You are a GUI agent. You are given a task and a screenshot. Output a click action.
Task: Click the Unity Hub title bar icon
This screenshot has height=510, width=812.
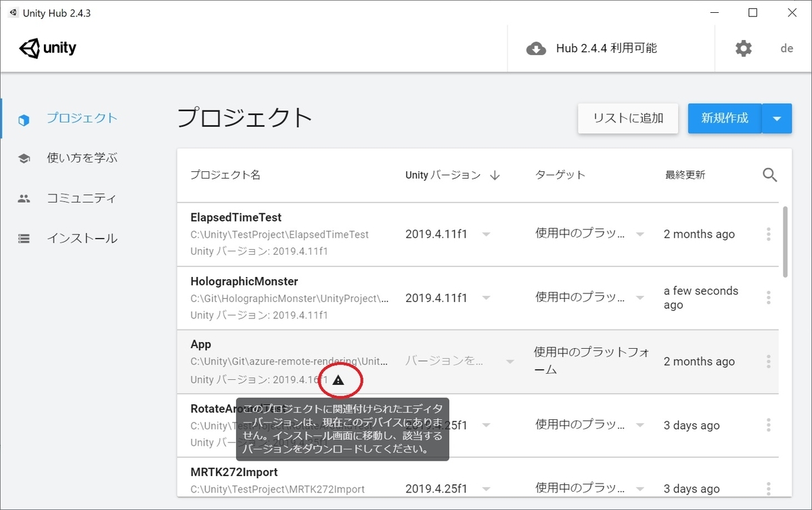click(13, 13)
